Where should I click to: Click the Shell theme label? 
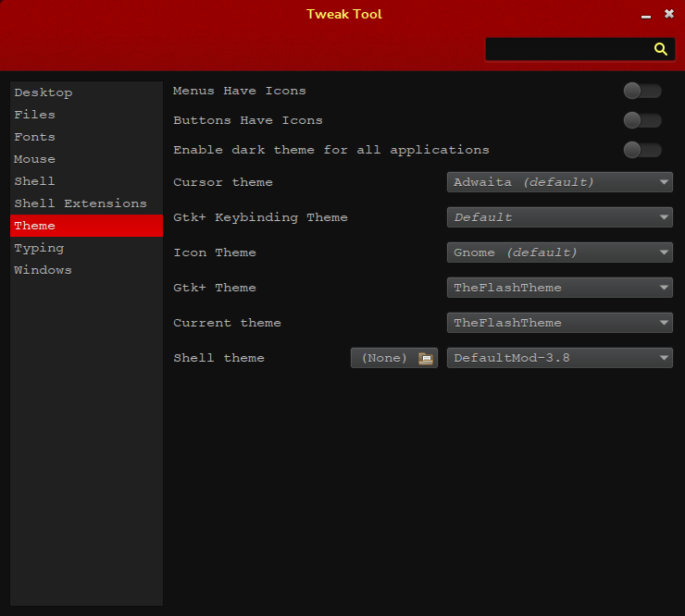(x=218, y=358)
